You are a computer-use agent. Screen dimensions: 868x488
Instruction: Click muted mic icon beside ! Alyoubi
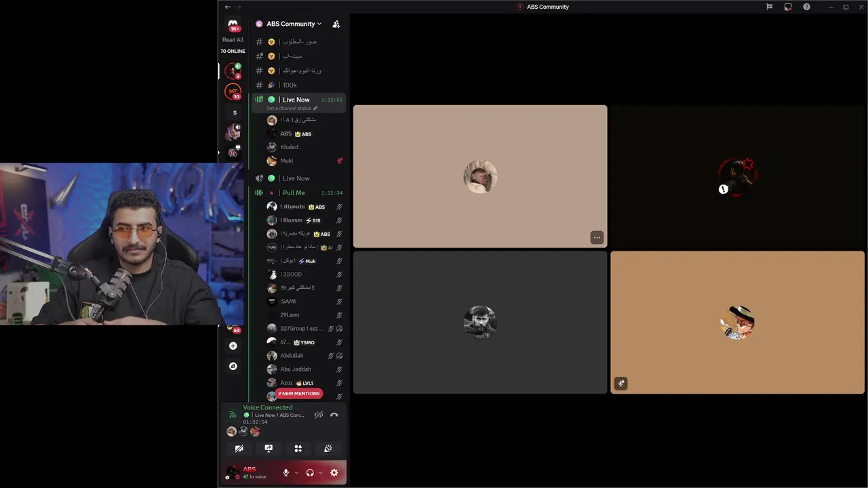click(x=340, y=207)
